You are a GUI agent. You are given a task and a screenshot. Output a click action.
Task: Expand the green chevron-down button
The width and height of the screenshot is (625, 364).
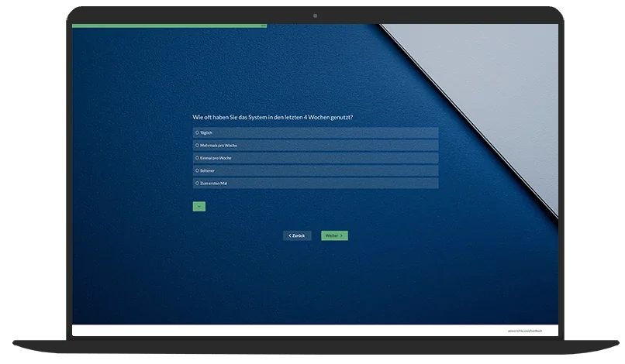(x=199, y=207)
